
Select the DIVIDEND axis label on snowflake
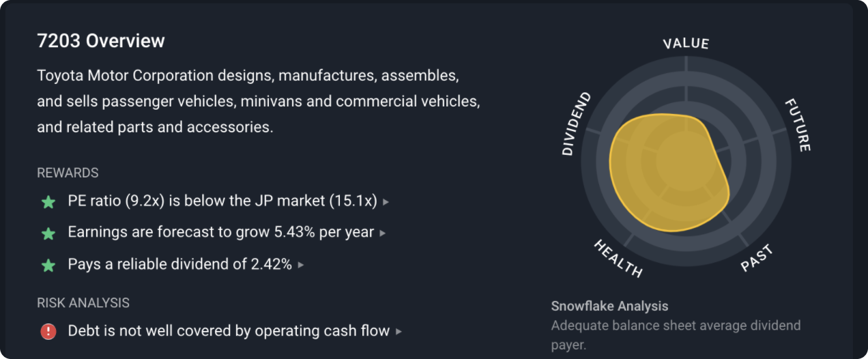tap(577, 124)
